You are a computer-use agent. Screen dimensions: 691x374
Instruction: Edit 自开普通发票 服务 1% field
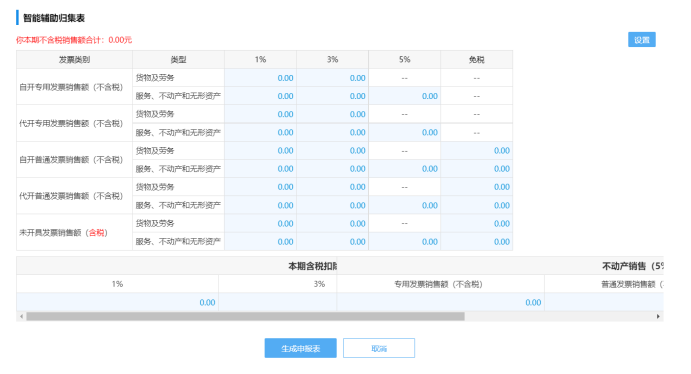pyautogui.click(x=260, y=169)
